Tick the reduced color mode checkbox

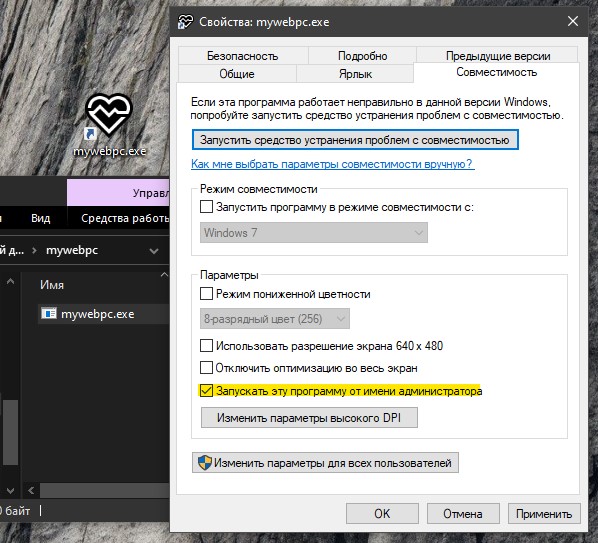(x=206, y=294)
